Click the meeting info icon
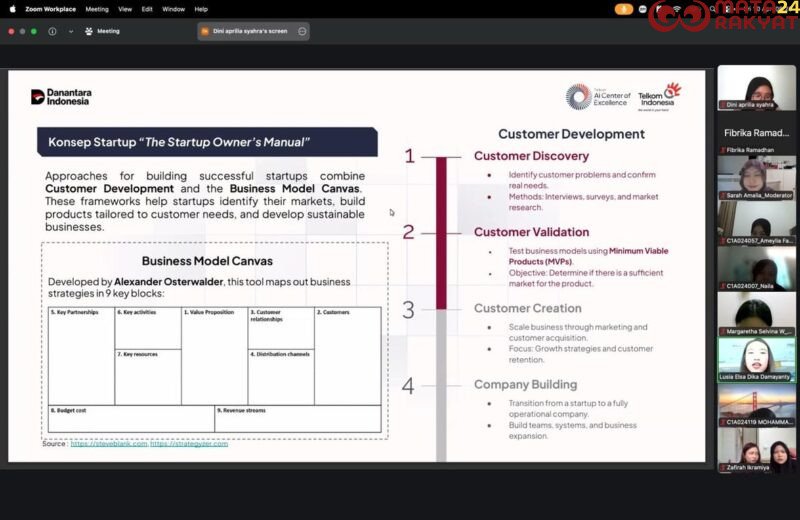The image size is (800, 520). click(52, 31)
